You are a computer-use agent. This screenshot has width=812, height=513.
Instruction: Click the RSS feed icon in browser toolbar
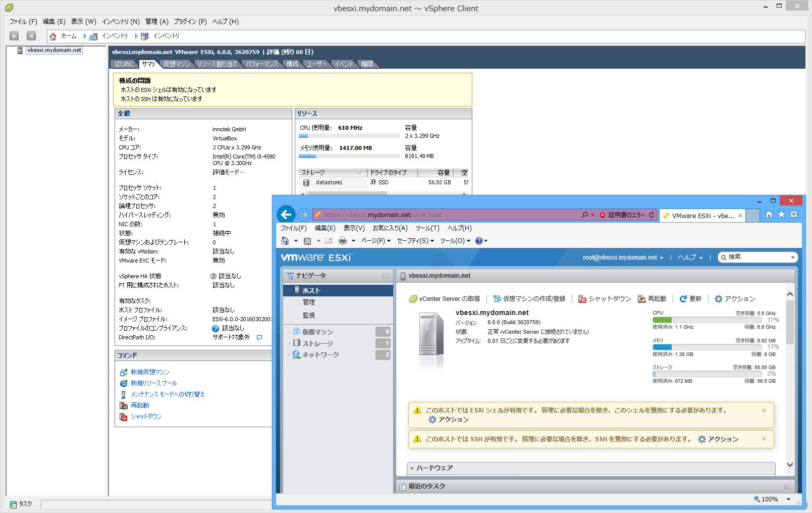[x=307, y=241]
